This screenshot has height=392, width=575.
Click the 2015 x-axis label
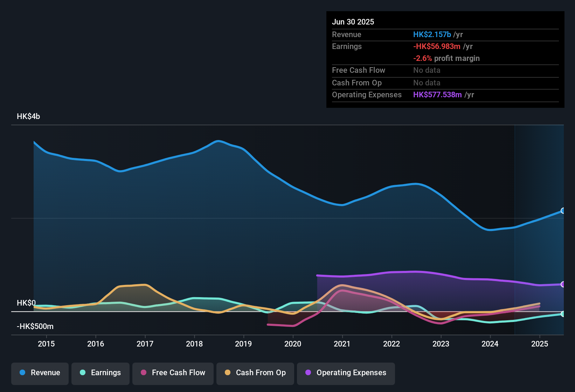click(46, 344)
